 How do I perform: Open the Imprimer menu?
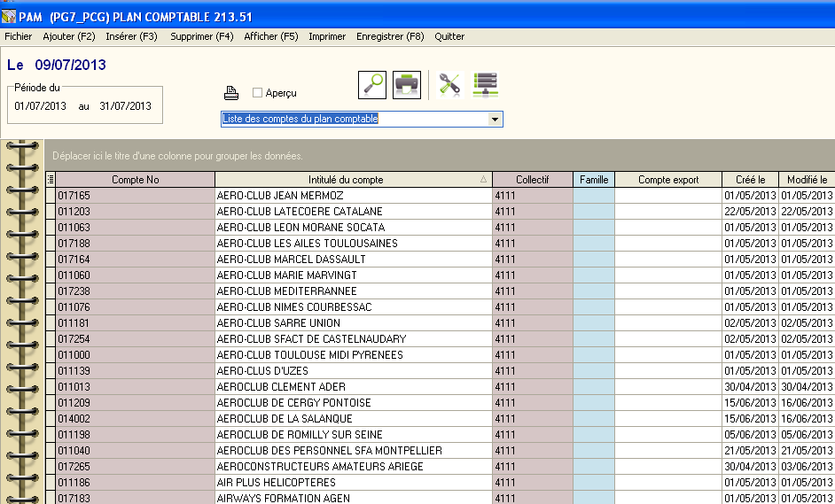click(327, 36)
